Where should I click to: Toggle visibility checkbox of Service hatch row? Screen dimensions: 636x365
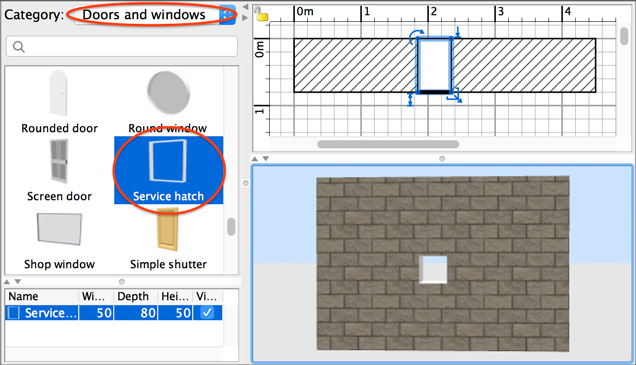(x=207, y=313)
